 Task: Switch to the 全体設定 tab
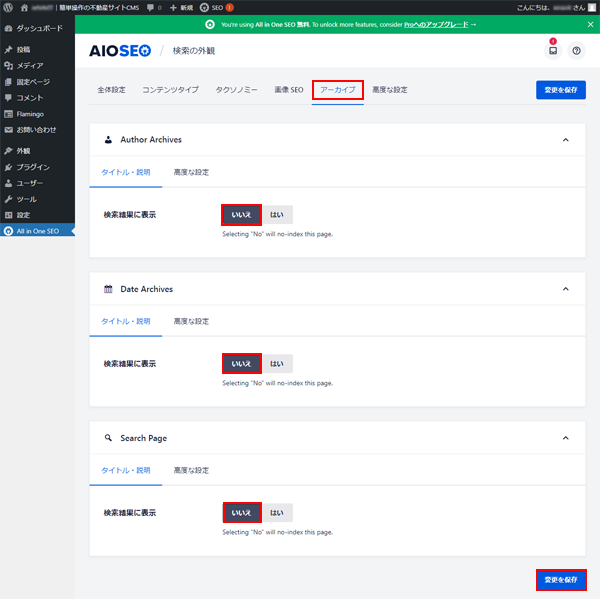[x=111, y=90]
